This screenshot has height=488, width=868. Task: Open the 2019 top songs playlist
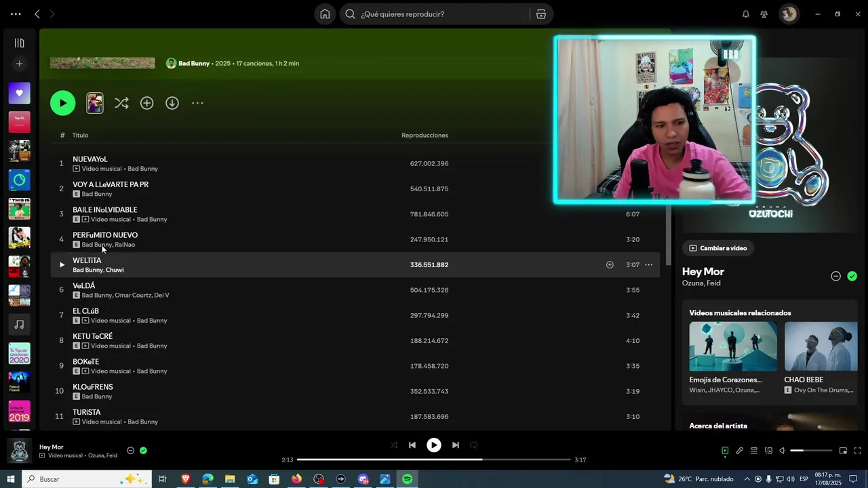pos(19,411)
